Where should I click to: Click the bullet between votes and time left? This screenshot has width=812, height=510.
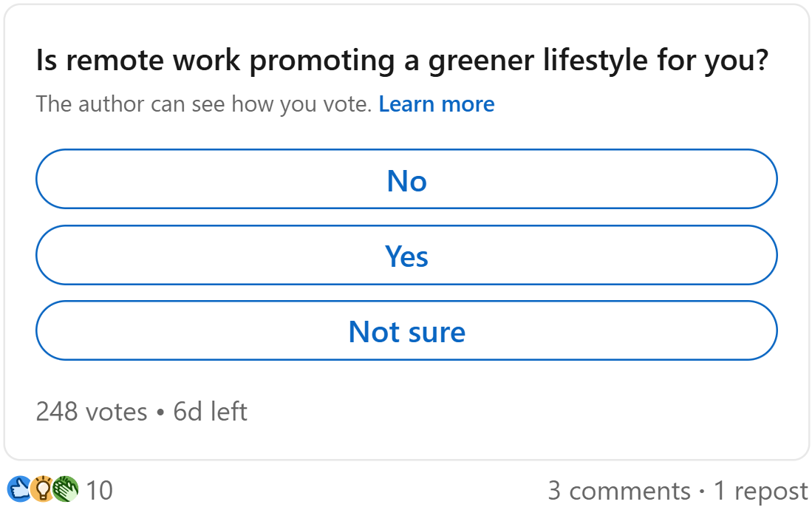tap(160, 412)
